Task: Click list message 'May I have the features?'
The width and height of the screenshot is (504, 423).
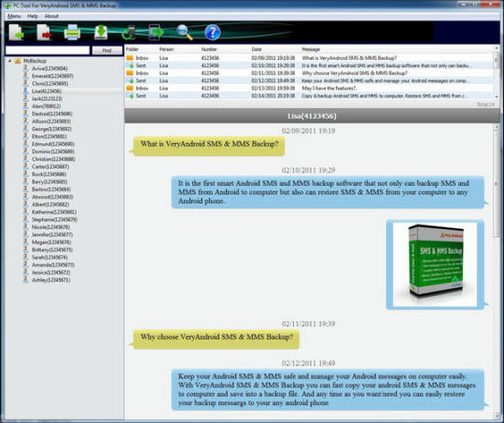Action: 329,88
